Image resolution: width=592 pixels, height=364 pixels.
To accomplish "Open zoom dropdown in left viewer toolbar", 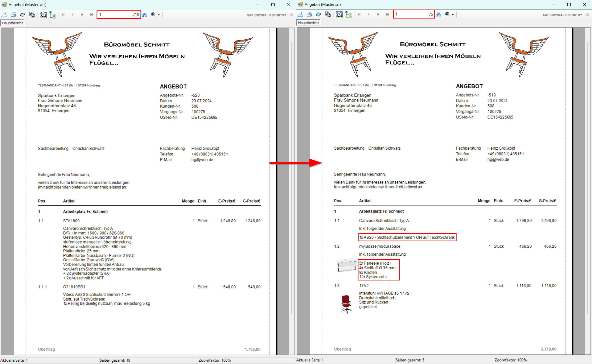I will click(x=159, y=15).
